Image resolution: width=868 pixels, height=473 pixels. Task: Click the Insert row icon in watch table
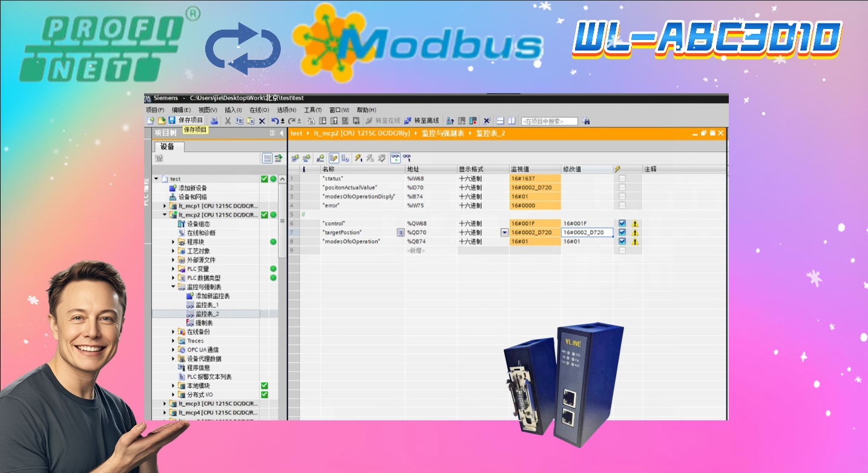pos(295,158)
